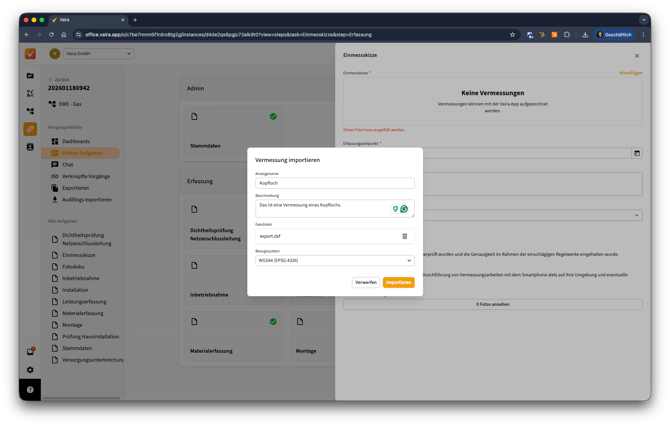Screen dimensions: 670x426
Task: Click the Importieren button
Action: click(x=398, y=282)
